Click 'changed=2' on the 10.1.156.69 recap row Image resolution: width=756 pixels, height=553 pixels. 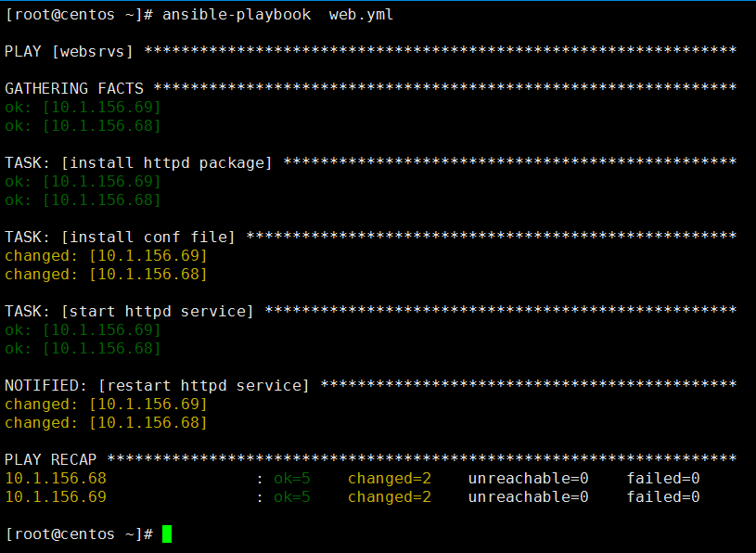coord(390,497)
